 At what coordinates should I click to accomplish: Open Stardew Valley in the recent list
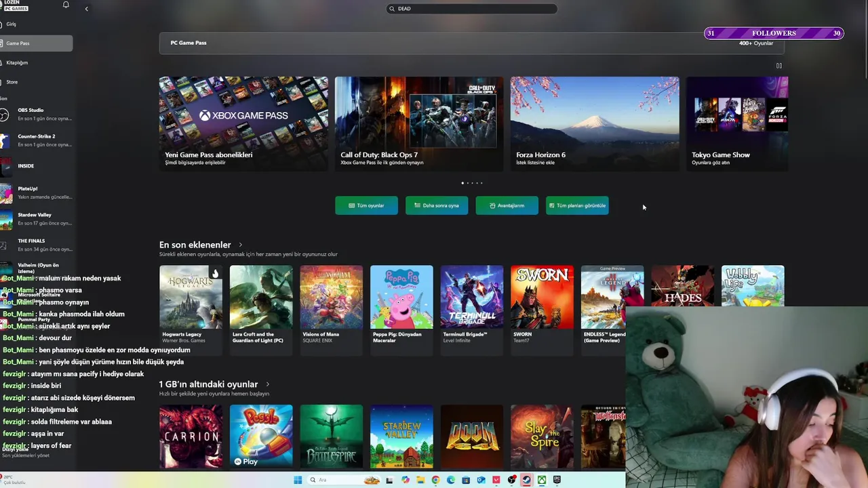pyautogui.click(x=37, y=219)
